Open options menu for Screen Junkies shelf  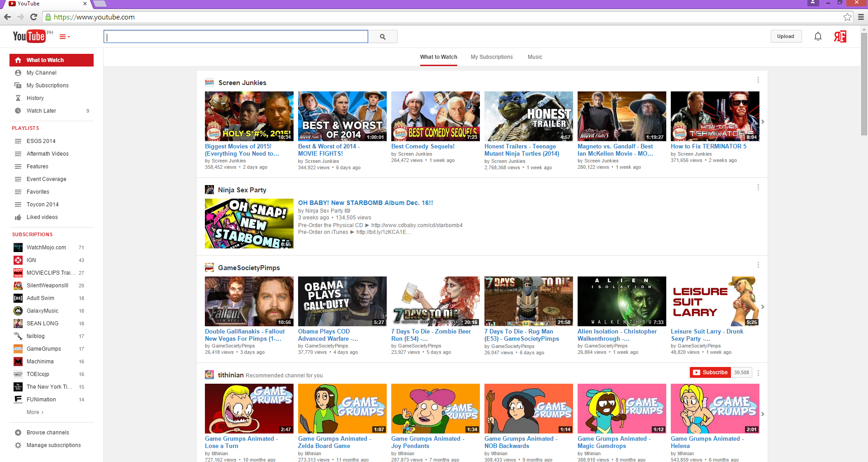758,80
